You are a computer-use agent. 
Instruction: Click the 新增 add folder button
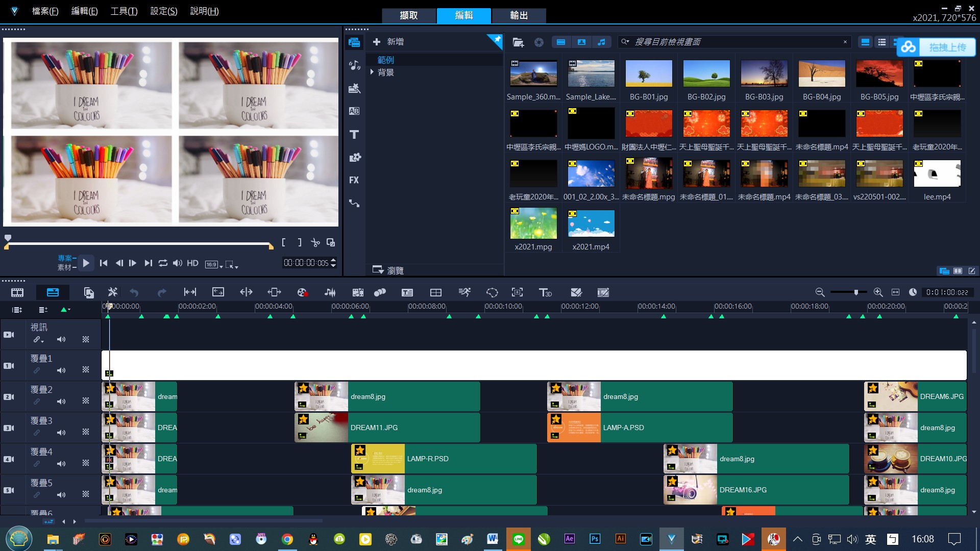tap(388, 42)
